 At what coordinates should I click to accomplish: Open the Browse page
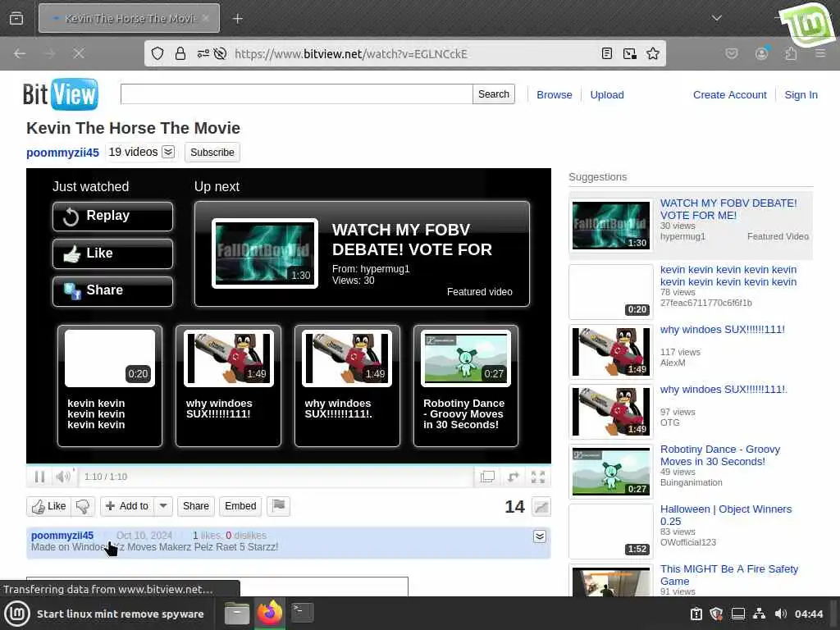click(x=554, y=95)
